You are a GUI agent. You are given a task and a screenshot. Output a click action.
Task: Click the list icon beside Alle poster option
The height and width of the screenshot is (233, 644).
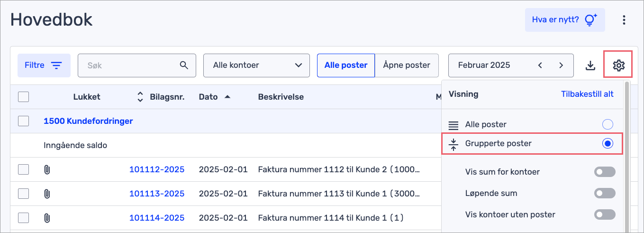click(454, 125)
